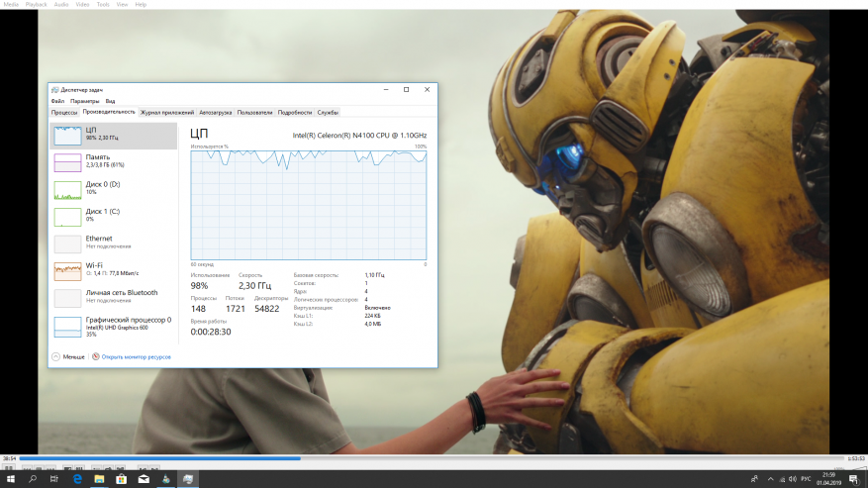Open the Playback menu in VLC

coord(36,4)
